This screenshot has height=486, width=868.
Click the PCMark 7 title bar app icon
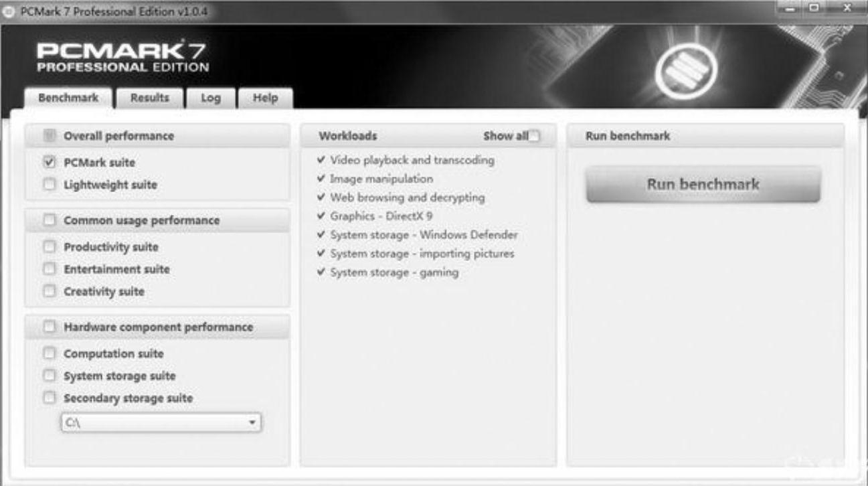[9, 13]
